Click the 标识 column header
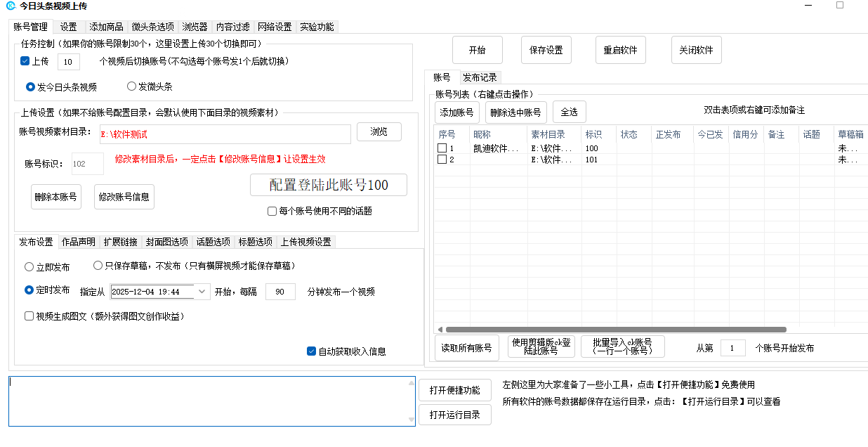This screenshot has width=868, height=447. (593, 134)
